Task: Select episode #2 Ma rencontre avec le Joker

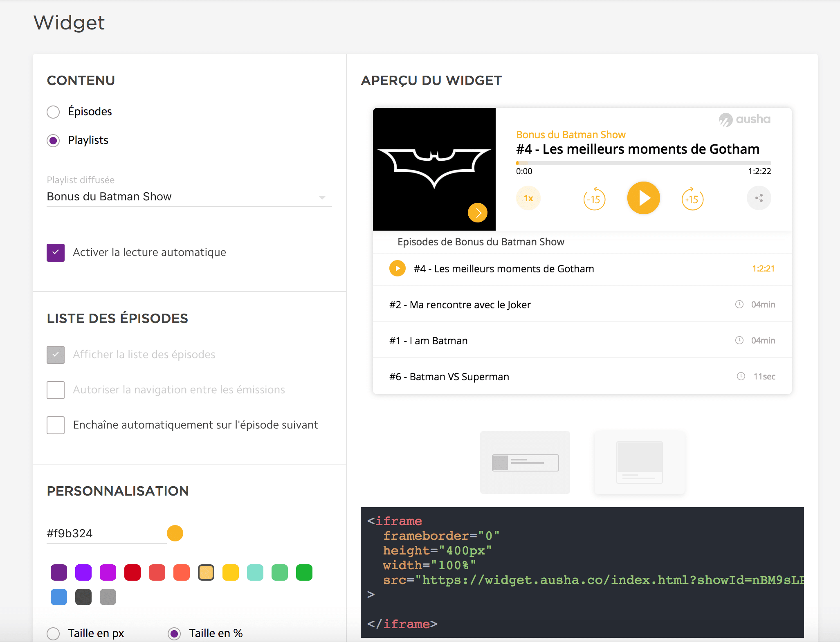Action: 582,305
